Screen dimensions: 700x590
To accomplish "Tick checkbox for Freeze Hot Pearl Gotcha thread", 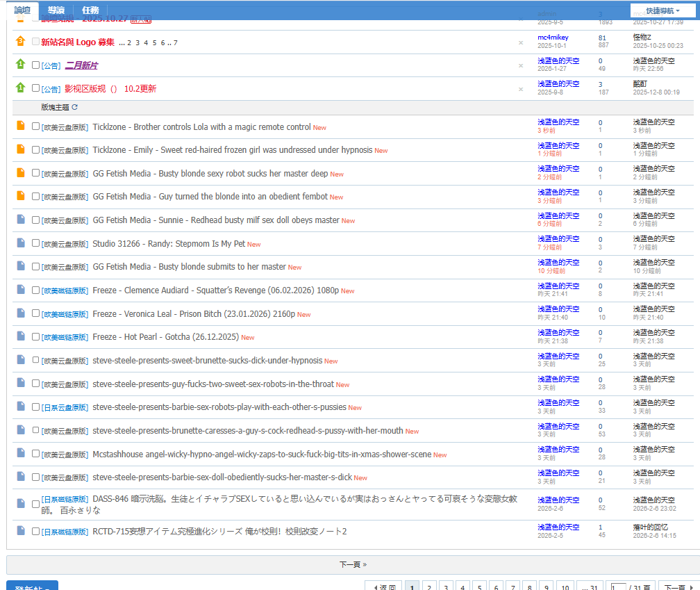I will [35, 337].
